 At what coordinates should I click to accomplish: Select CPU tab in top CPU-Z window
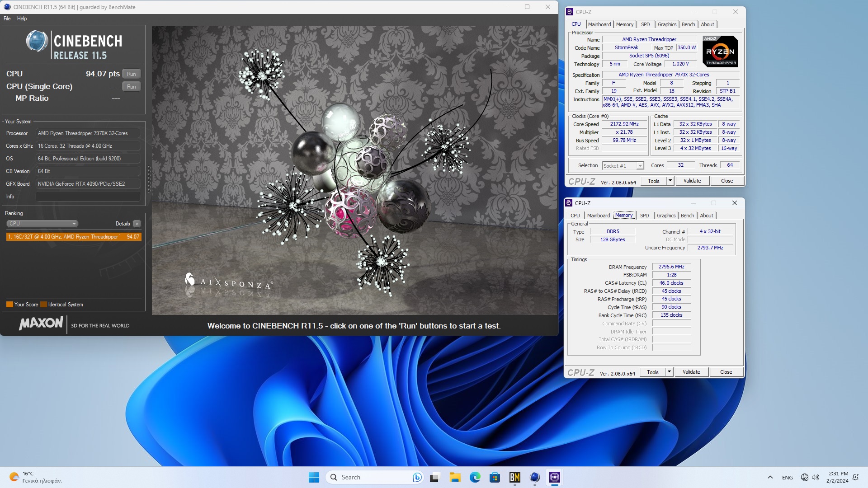tap(576, 24)
